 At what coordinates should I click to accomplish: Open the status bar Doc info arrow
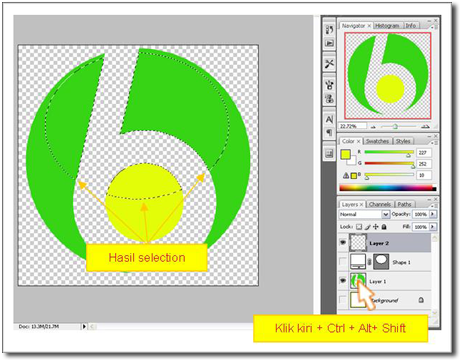pyautogui.click(x=84, y=327)
